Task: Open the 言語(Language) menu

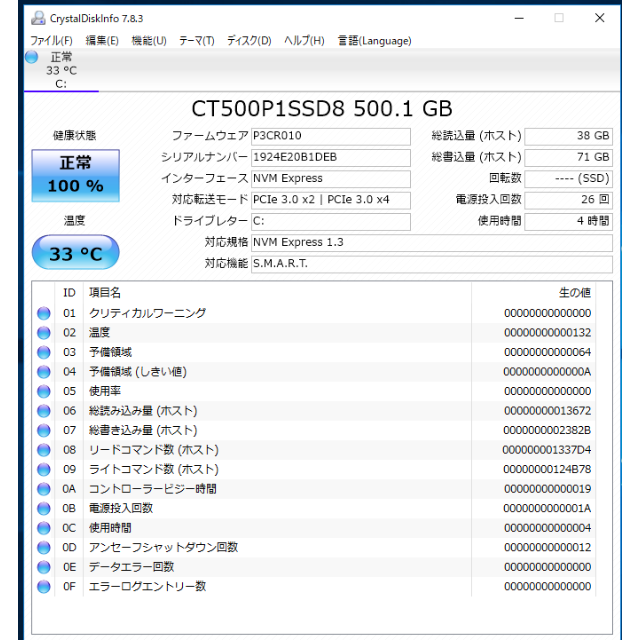Action: coord(375,40)
